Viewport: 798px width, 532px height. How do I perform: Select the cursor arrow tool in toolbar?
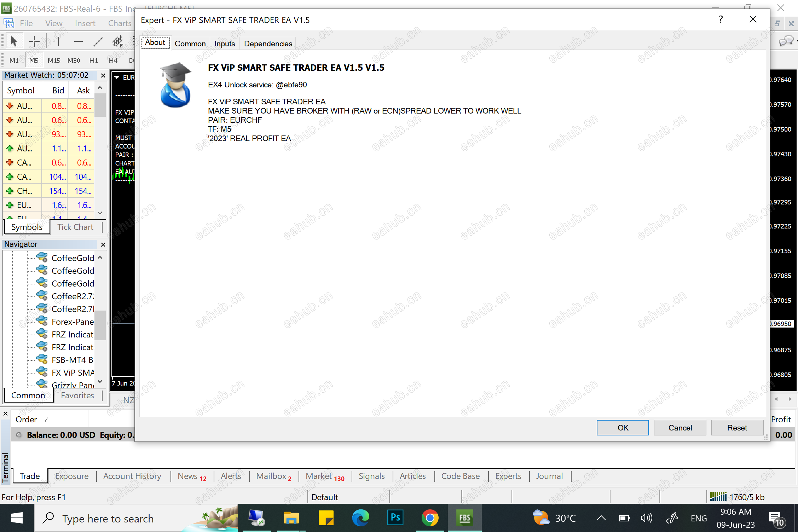tap(14, 41)
